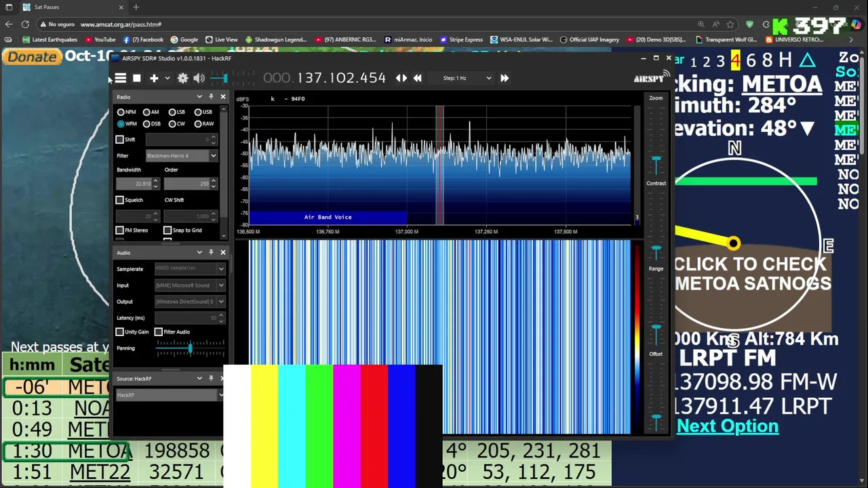
Task: Select LSB demodulation mode
Action: (x=176, y=112)
